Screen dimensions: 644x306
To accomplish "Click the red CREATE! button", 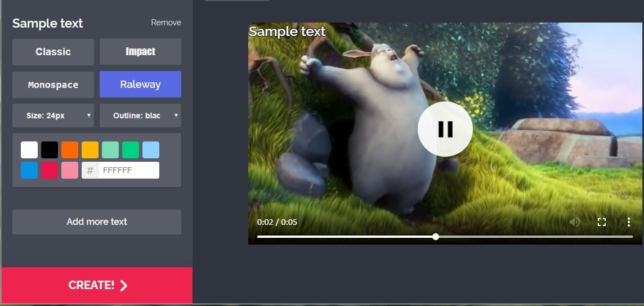I will (x=97, y=286).
